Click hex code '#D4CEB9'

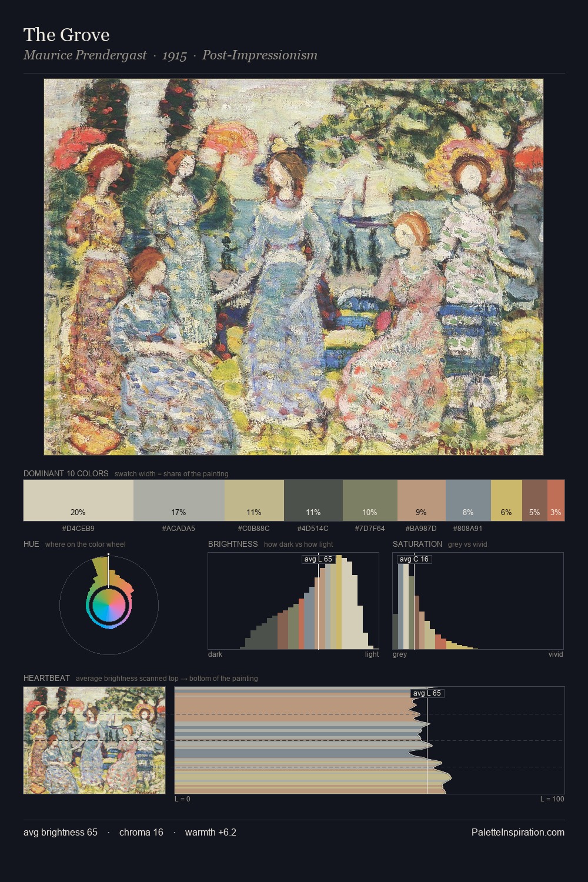[78, 529]
